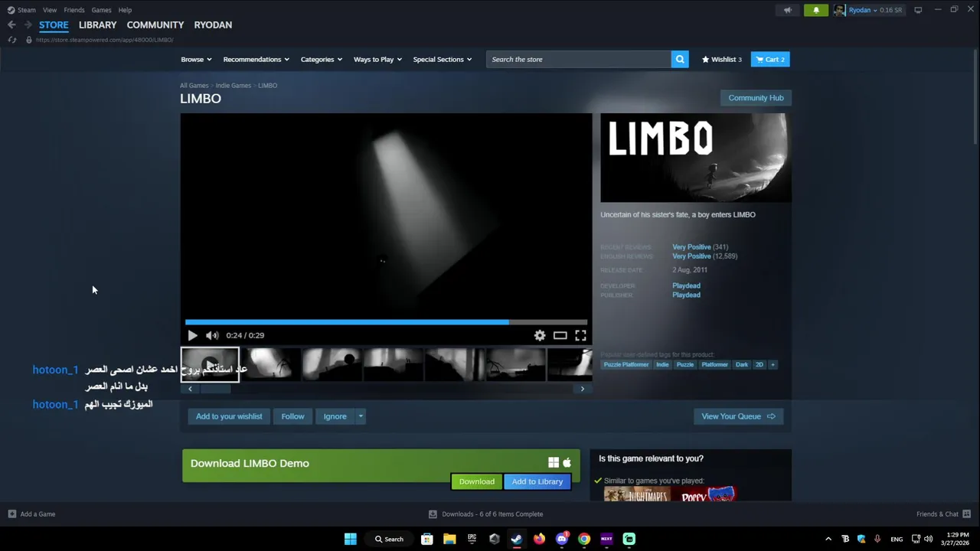Viewport: 980px width, 551px height.
Task: Expand the Recommendations dropdown
Action: 256,60
